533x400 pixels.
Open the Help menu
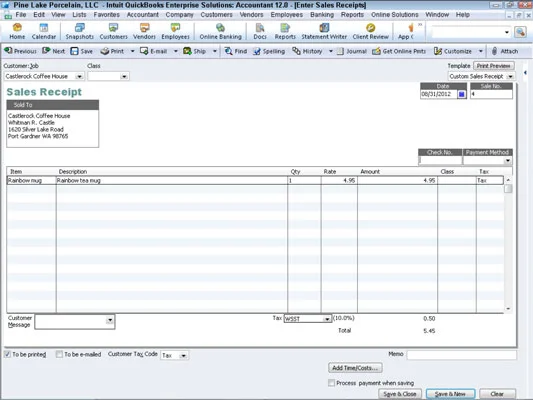463,15
